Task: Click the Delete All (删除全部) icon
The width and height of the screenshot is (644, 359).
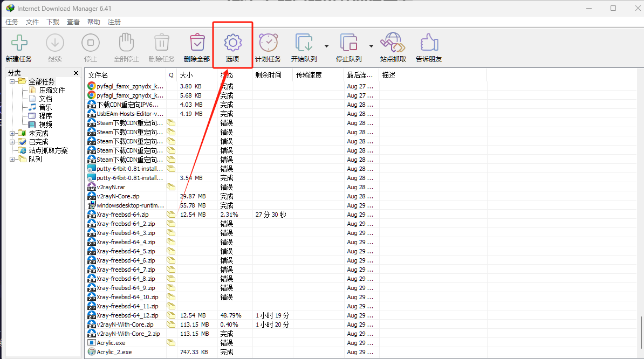Action: click(197, 43)
